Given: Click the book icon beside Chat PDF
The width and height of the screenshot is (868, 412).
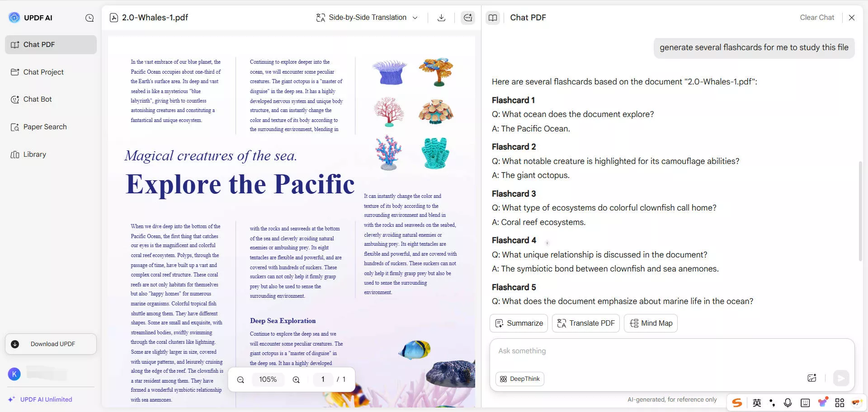Looking at the screenshot, I should pyautogui.click(x=493, y=18).
